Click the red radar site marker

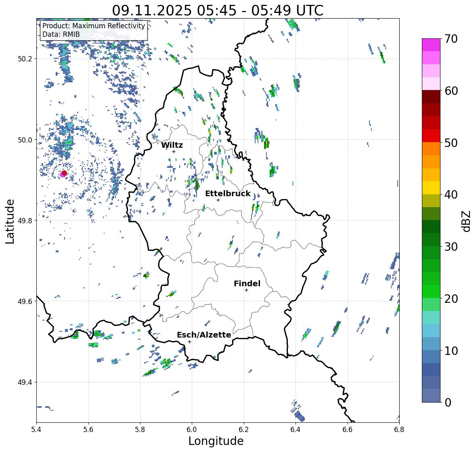point(64,173)
